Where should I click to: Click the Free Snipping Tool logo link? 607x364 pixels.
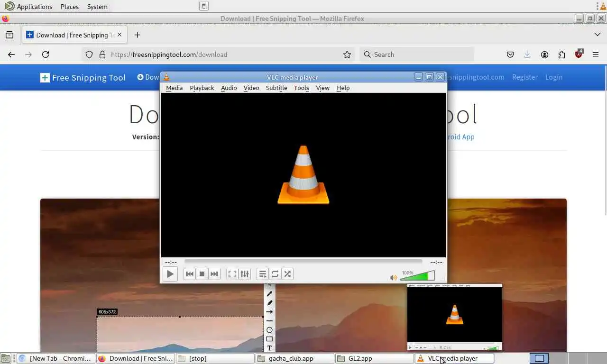pyautogui.click(x=83, y=77)
